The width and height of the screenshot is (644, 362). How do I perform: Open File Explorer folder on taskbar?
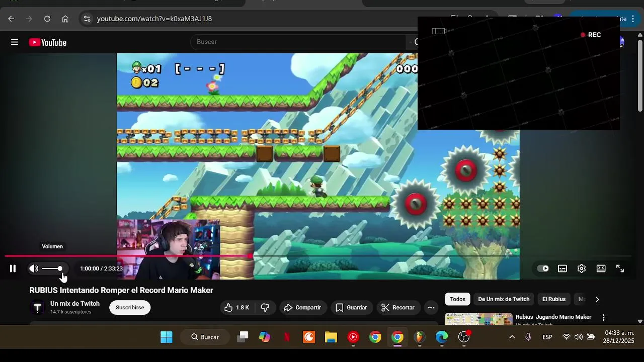coord(331,337)
